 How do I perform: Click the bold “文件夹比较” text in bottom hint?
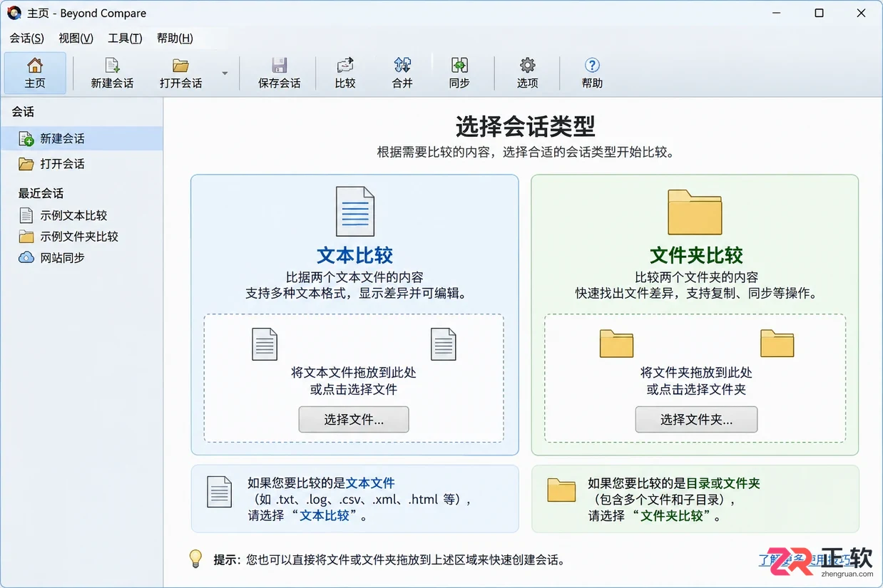pos(671,515)
